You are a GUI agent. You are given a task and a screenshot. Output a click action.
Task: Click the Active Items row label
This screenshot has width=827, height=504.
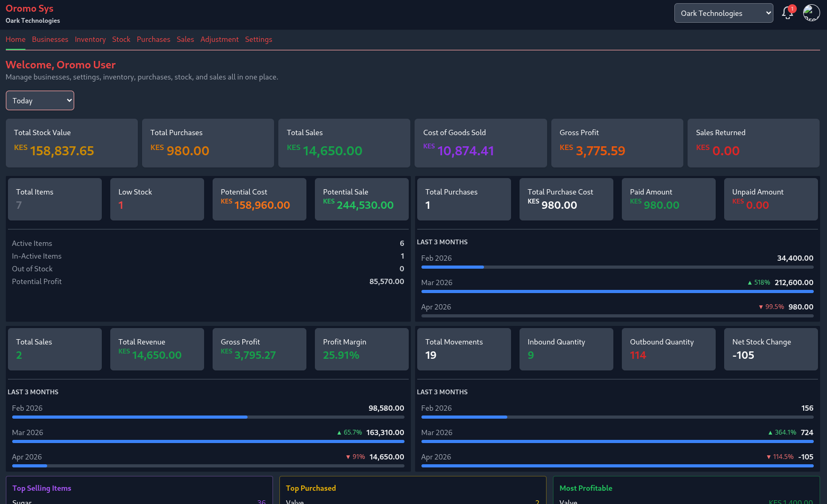(32, 243)
